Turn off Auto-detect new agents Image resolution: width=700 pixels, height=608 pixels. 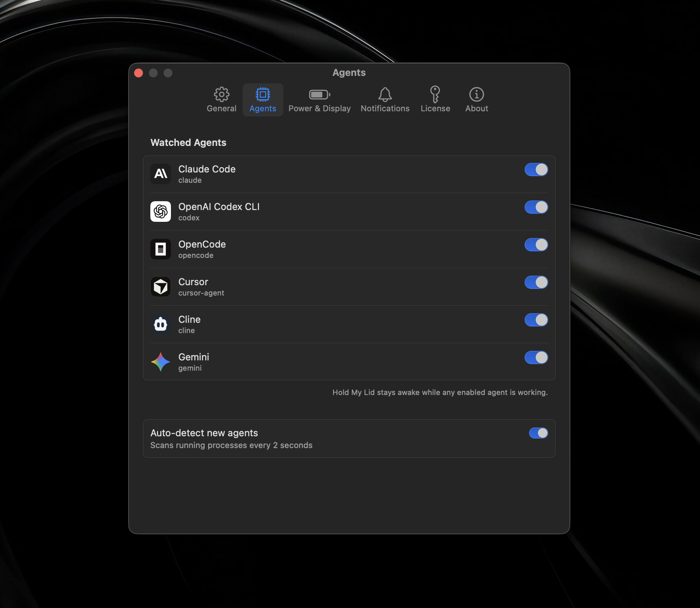click(x=538, y=433)
